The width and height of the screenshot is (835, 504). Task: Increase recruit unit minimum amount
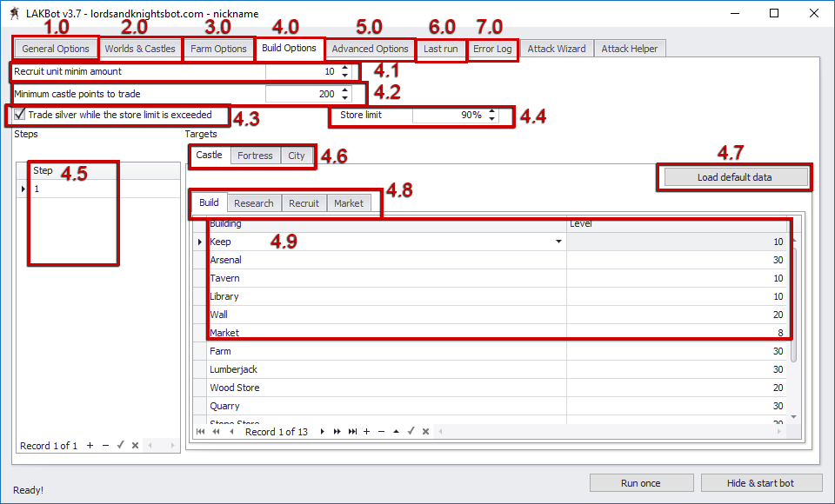(345, 68)
